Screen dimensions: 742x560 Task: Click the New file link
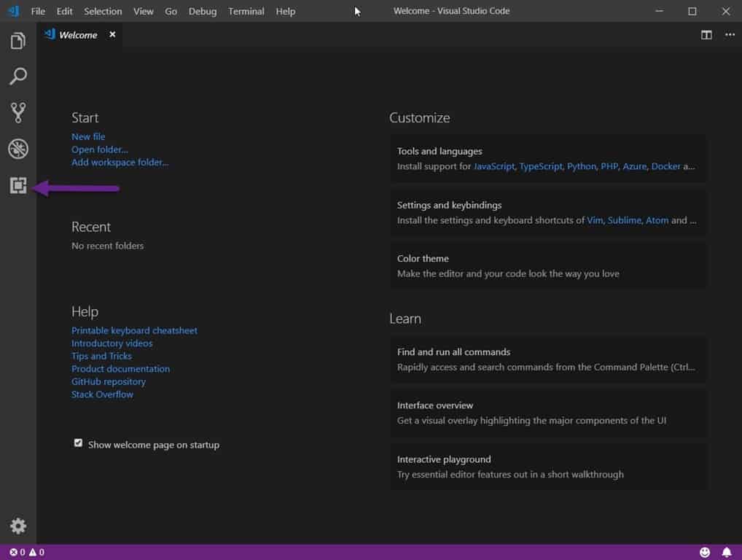(x=88, y=136)
